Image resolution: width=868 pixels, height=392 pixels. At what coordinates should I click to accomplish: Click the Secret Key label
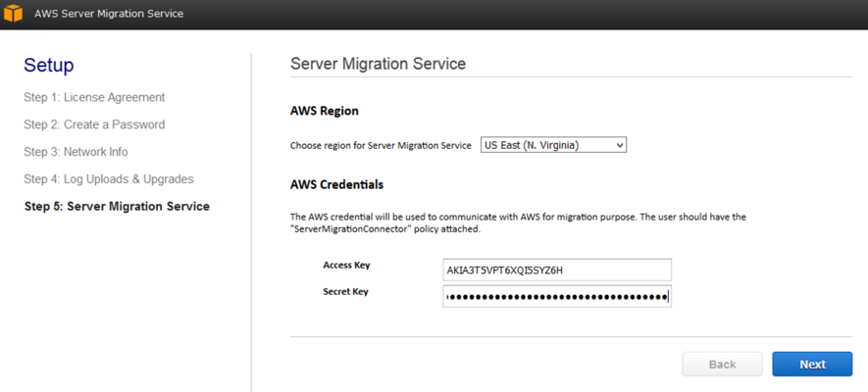click(345, 291)
